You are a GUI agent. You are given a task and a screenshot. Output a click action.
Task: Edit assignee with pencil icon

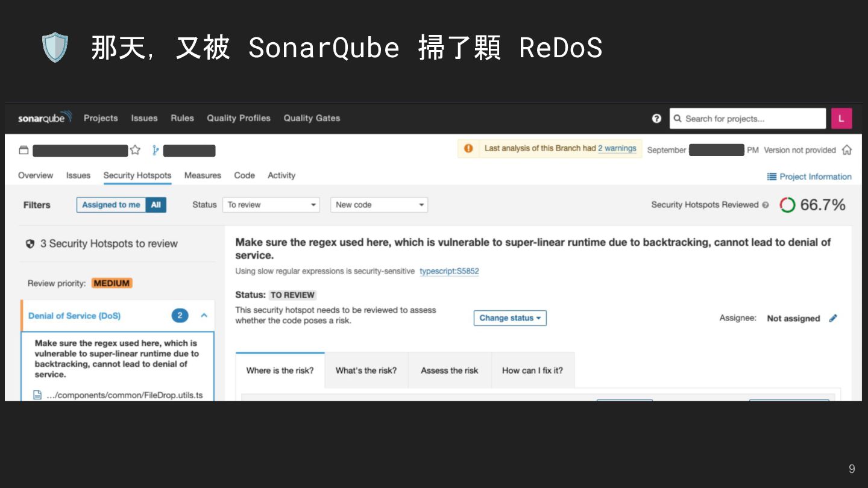coord(833,318)
